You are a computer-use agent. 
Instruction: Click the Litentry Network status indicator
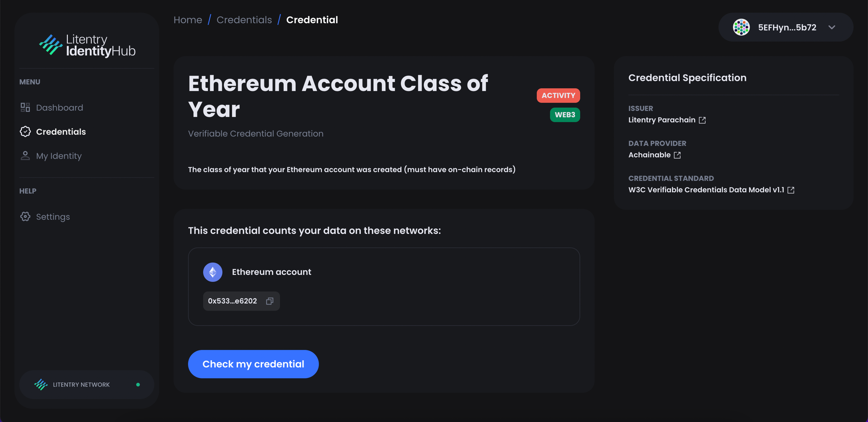[138, 385]
